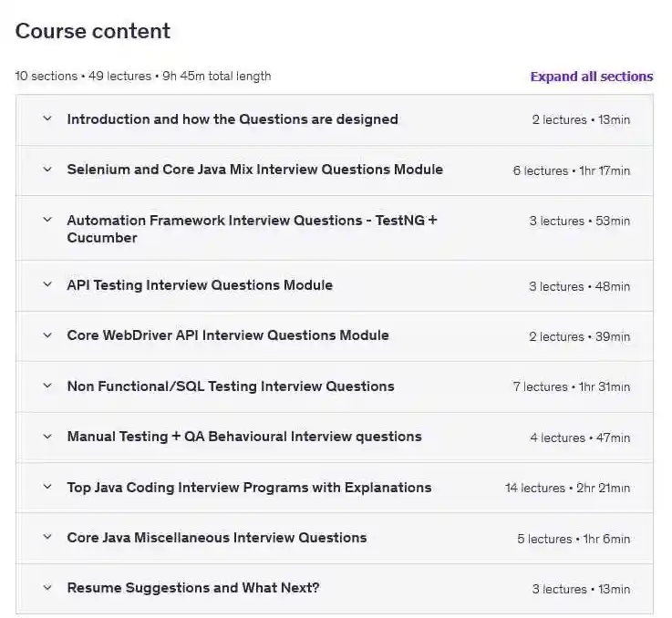Select the Introduction and how Questions are designed title

click(233, 119)
